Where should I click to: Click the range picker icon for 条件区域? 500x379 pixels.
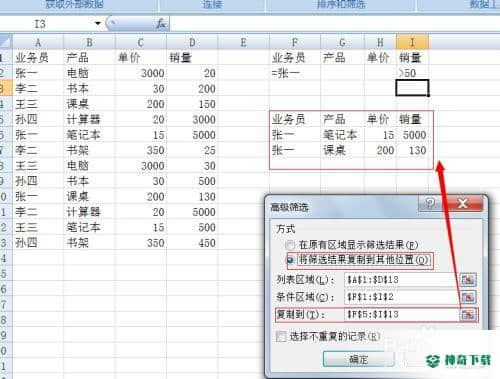(x=468, y=297)
